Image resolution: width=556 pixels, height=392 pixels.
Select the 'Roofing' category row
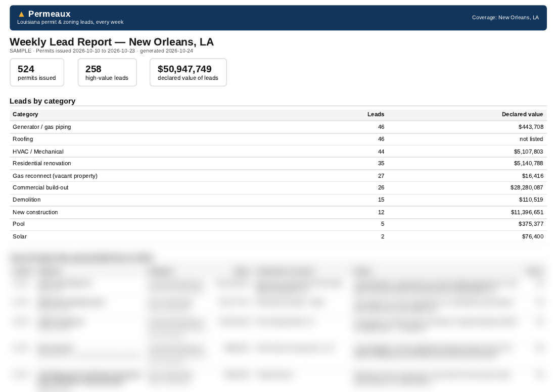(x=278, y=139)
